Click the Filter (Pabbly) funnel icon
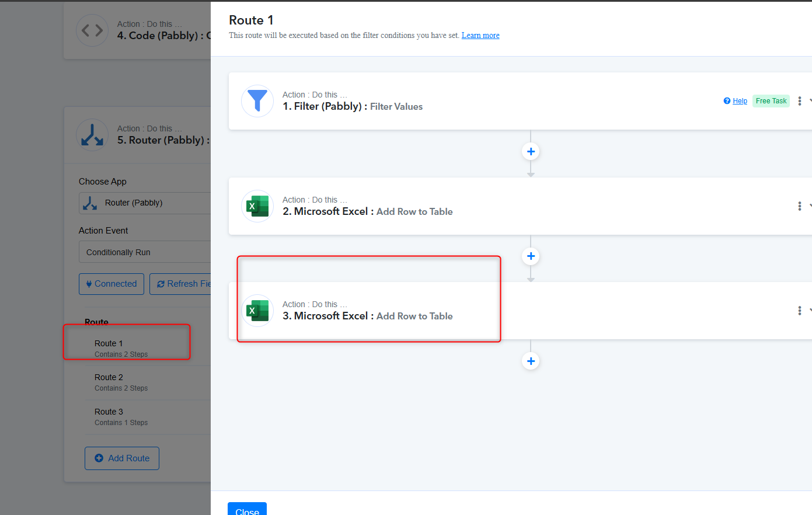This screenshot has height=515, width=812. (x=257, y=101)
